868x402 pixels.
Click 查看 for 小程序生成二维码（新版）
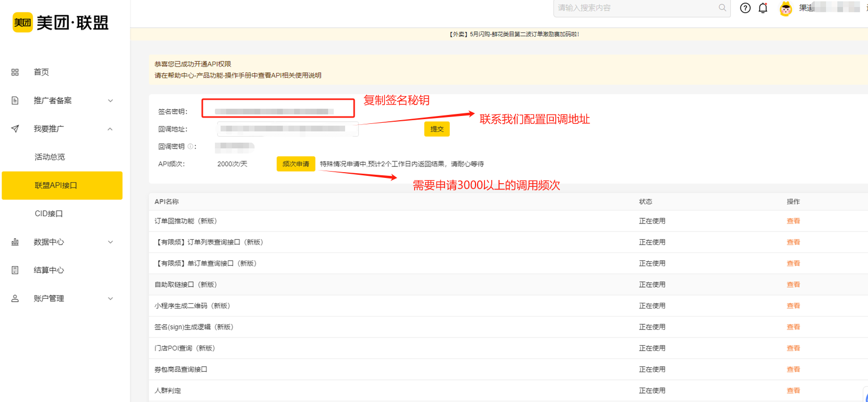(793, 306)
